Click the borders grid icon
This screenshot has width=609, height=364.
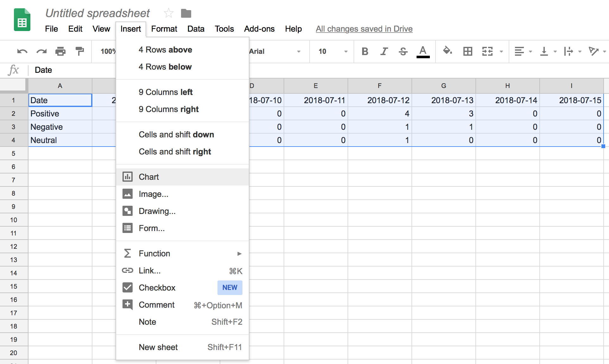[x=468, y=51]
